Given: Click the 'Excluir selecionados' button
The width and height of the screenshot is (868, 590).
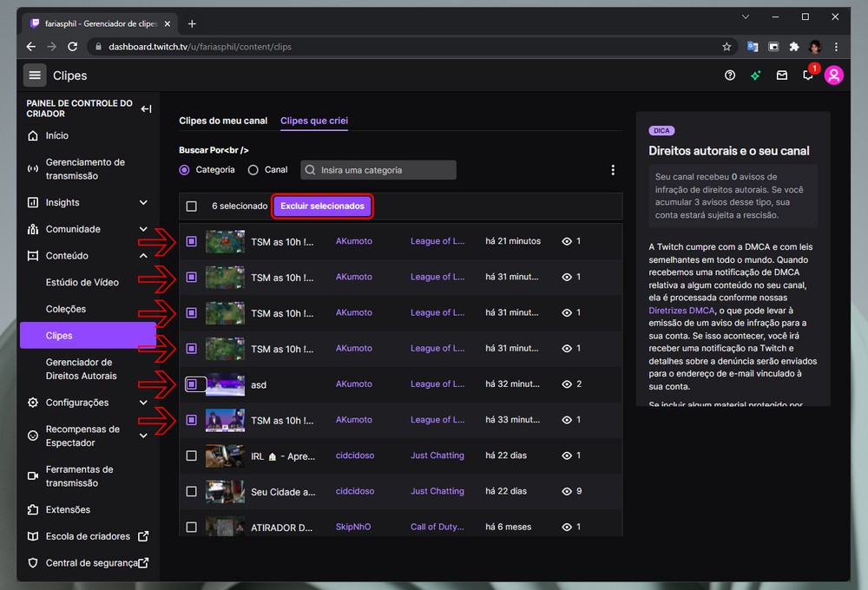Looking at the screenshot, I should coord(322,206).
